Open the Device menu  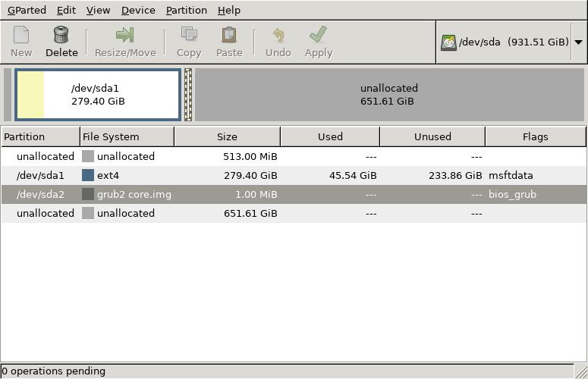[138, 10]
